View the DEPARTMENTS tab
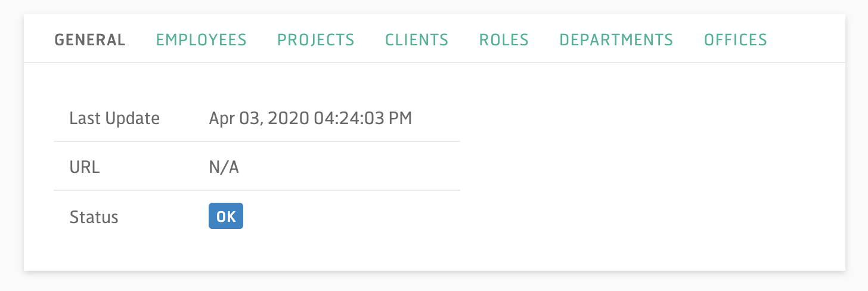This screenshot has height=291, width=868. tap(616, 40)
